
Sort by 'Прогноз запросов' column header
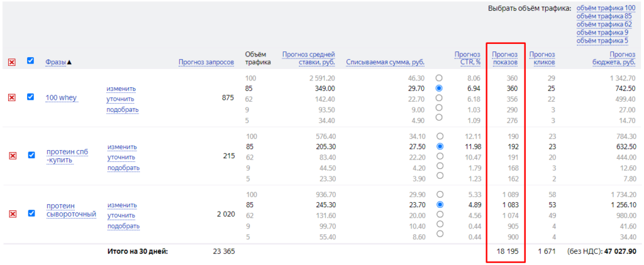206,62
